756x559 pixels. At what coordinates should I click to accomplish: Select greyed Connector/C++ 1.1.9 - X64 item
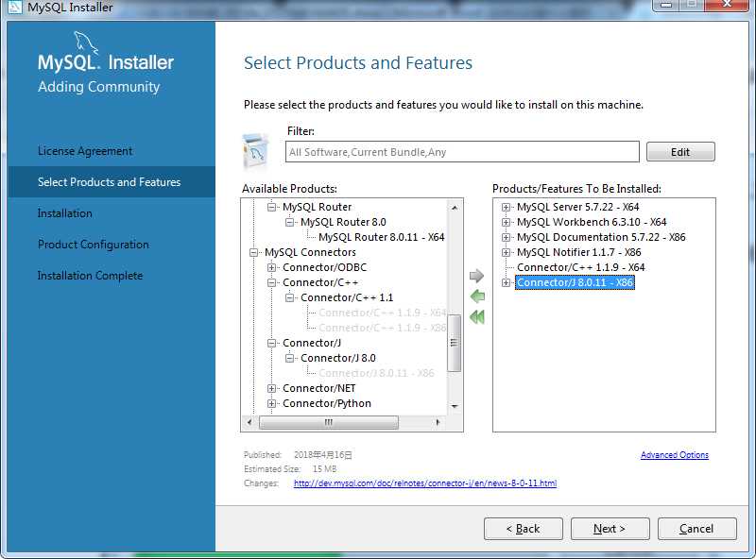click(x=383, y=313)
